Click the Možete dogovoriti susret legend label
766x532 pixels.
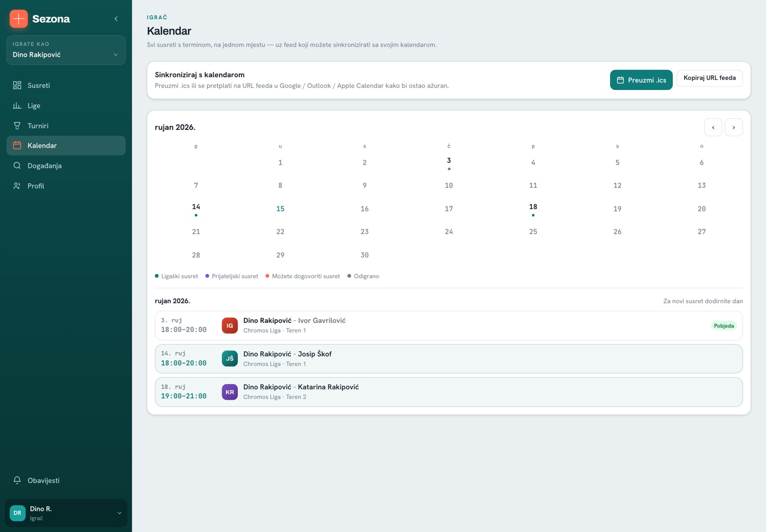(306, 276)
